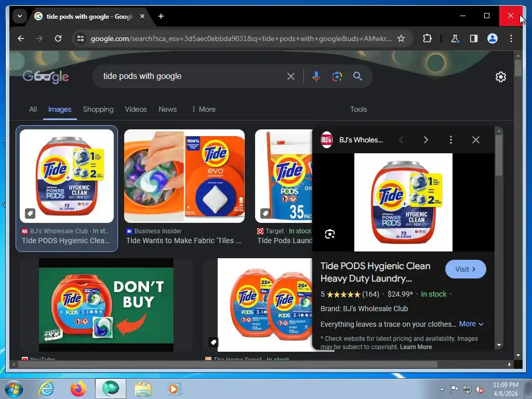Open the Chrome three-dot menu
The image size is (532, 399).
point(511,38)
